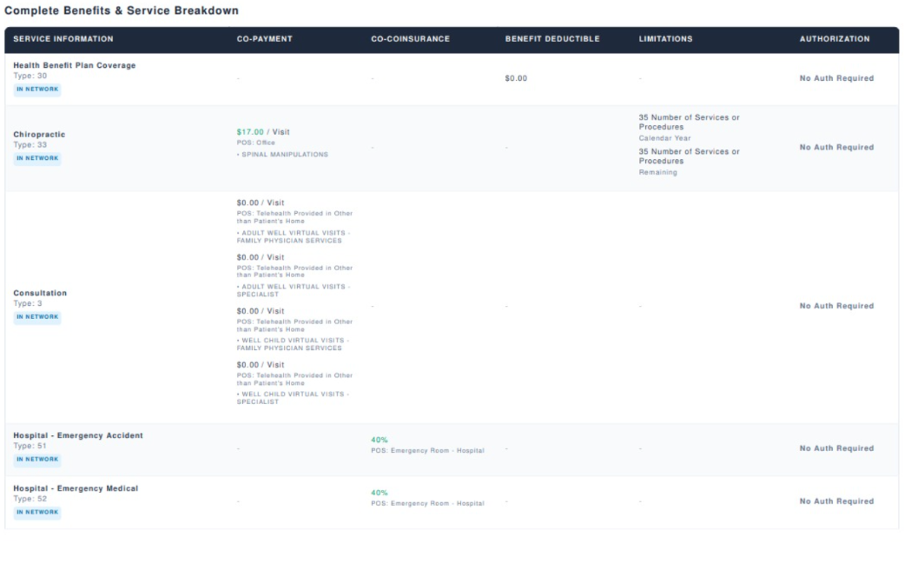
Task: Click In Network badge under Health Benefit Plan Coverage
Action: coord(37,89)
